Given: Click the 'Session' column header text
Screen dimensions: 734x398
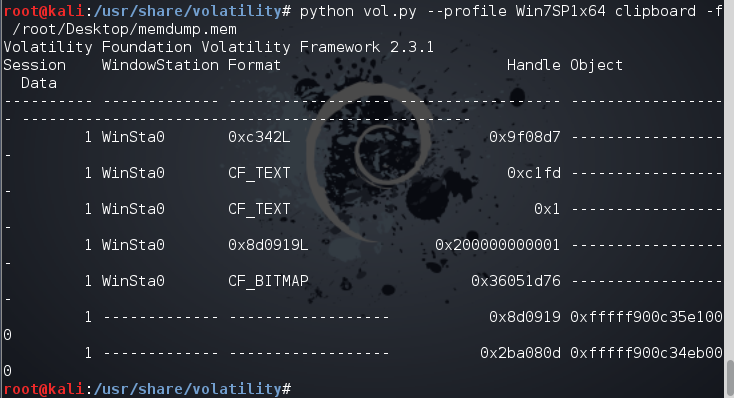Looking at the screenshot, I should coord(35,65).
